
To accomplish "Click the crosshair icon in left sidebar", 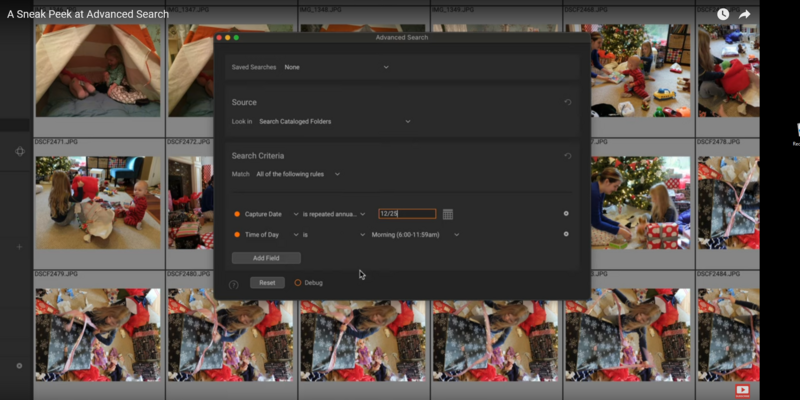I will point(20,152).
